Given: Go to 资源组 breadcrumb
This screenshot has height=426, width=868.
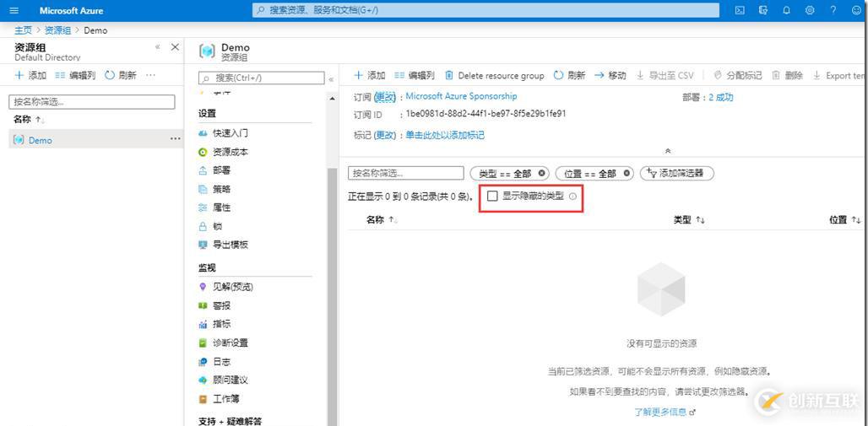Looking at the screenshot, I should tap(57, 30).
